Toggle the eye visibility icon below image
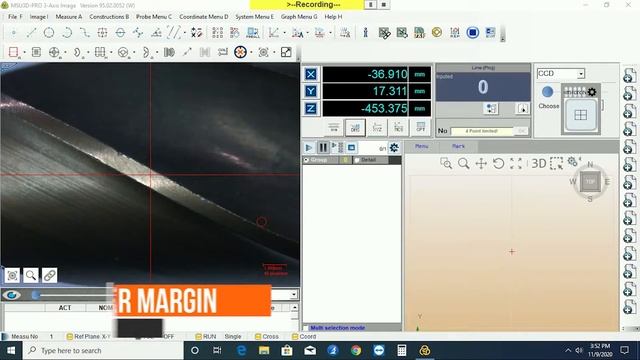640x360 pixels. (x=11, y=295)
